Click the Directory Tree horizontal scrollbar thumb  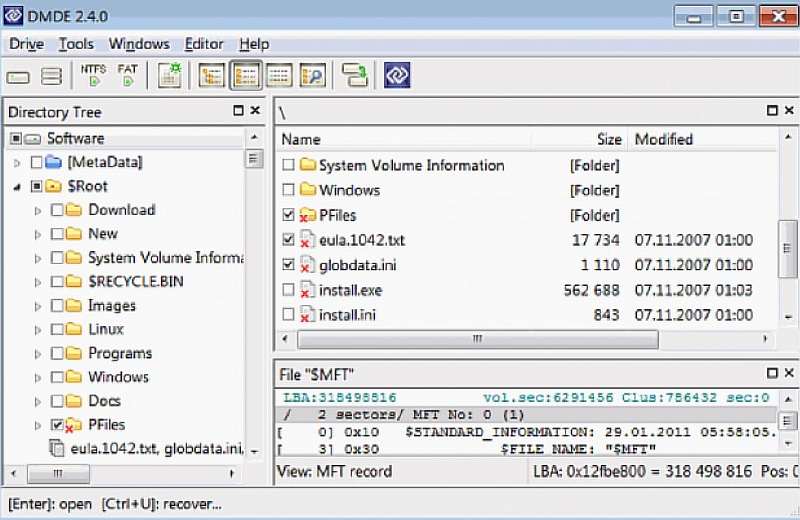click(58, 473)
